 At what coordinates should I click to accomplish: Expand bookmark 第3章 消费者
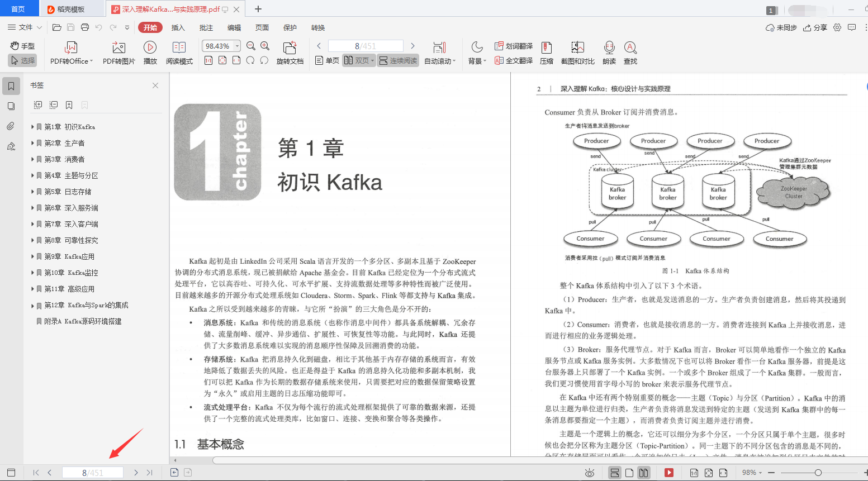tap(32, 159)
